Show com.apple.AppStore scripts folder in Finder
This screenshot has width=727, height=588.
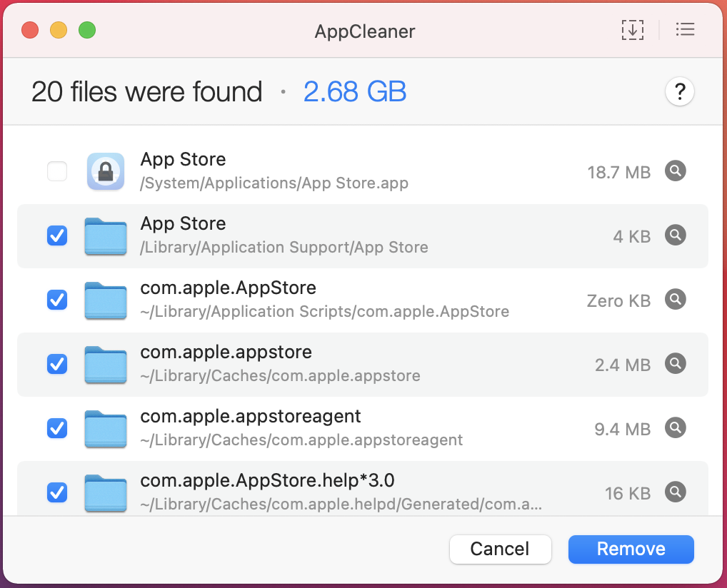675,299
